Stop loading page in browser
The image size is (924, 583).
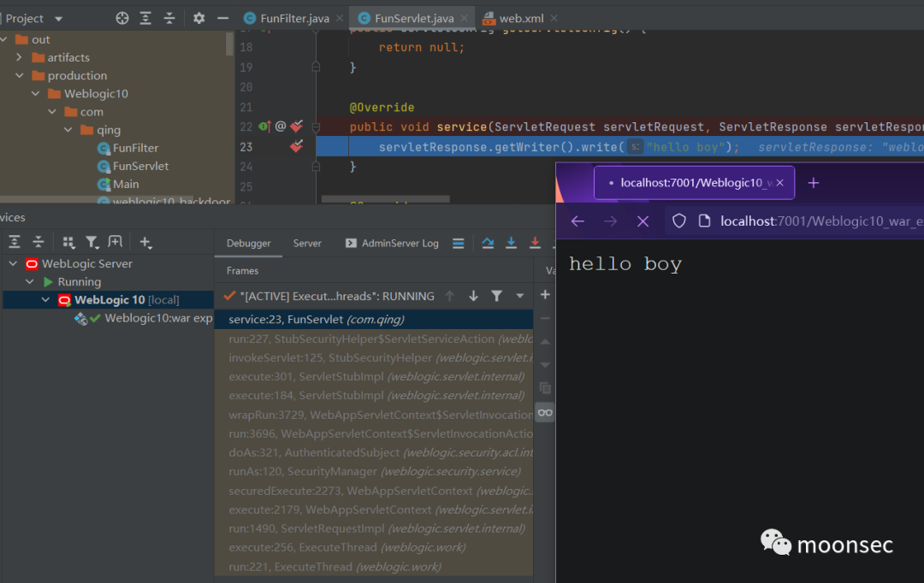pyautogui.click(x=643, y=221)
